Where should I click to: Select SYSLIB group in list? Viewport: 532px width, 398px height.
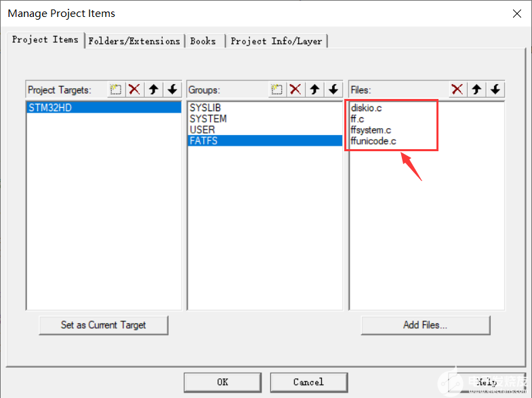(205, 108)
